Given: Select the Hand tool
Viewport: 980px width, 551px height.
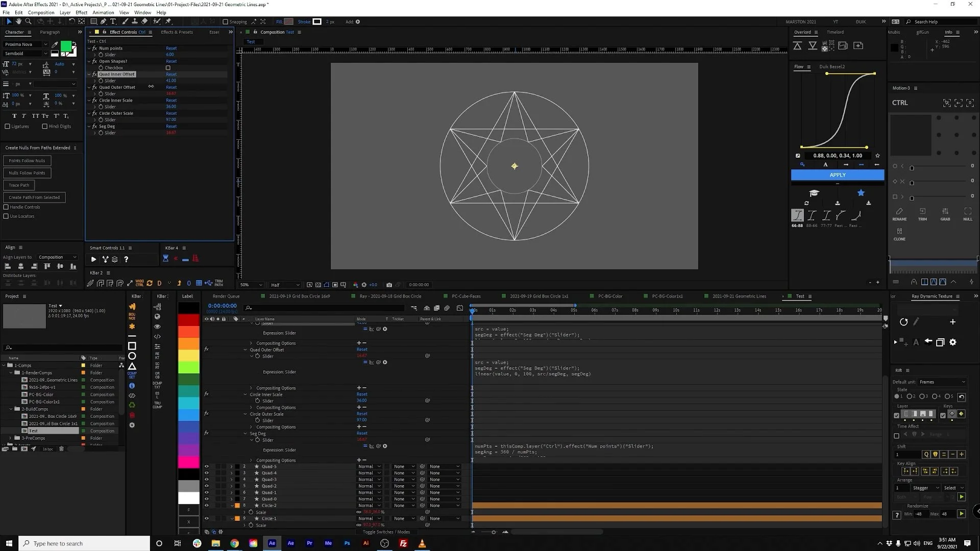Looking at the screenshot, I should pos(18,21).
